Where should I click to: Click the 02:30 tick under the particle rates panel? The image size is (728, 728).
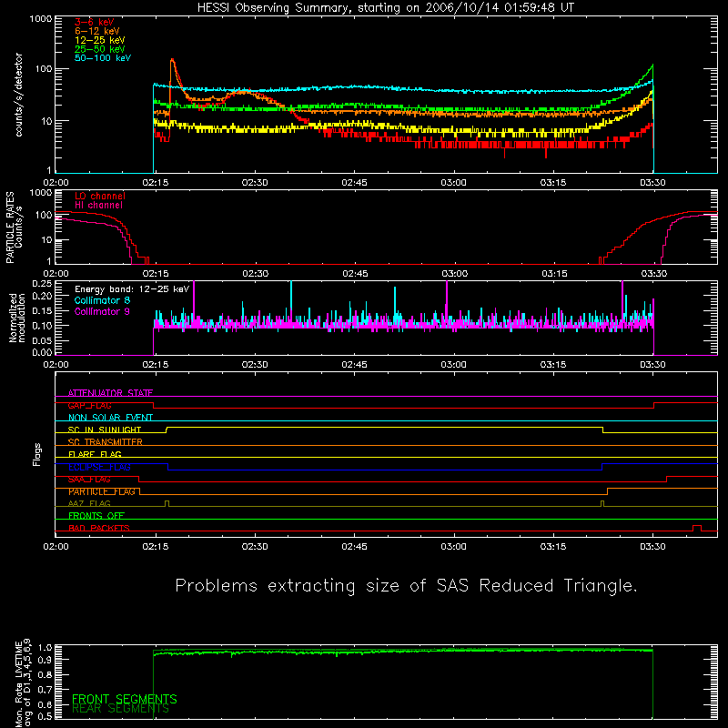tap(255, 274)
